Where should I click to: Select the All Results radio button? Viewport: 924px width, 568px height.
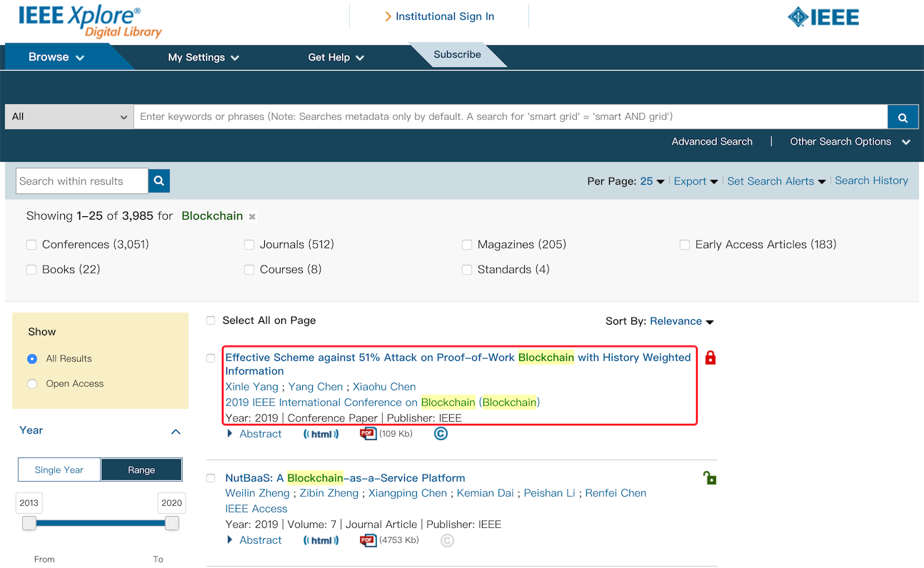tap(32, 359)
